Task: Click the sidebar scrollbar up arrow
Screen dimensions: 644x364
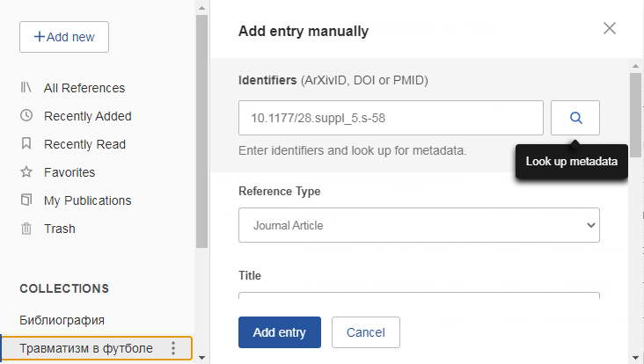Action: [x=201, y=7]
